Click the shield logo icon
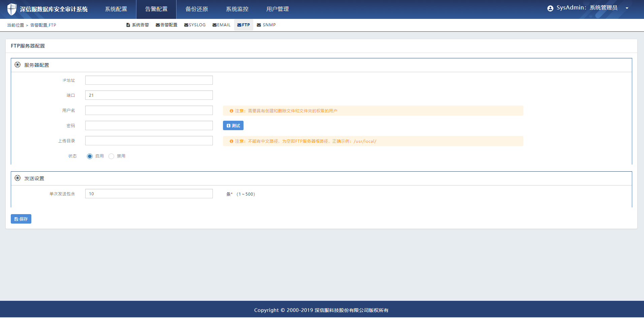This screenshot has height=318, width=644. click(12, 9)
